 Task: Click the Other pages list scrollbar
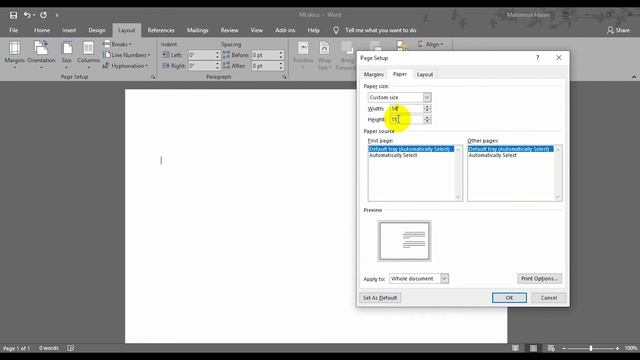pos(558,173)
